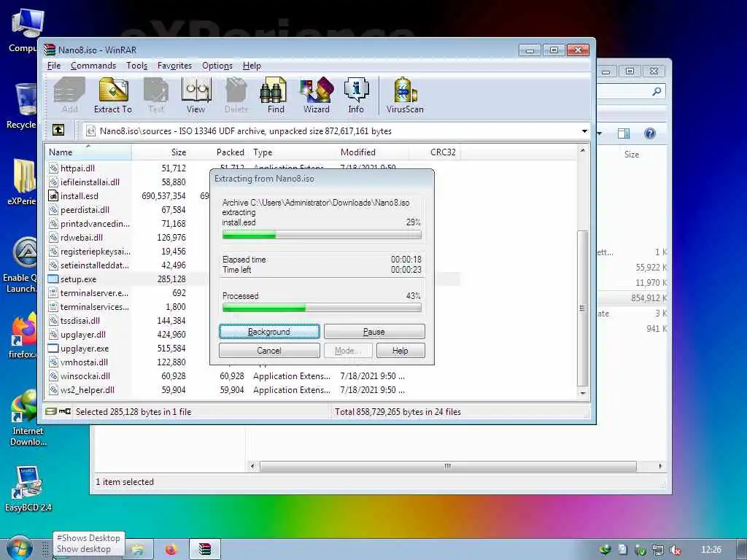The height and width of the screenshot is (560, 747).
Task: Click the help icon in Explorer window
Action: point(649,133)
